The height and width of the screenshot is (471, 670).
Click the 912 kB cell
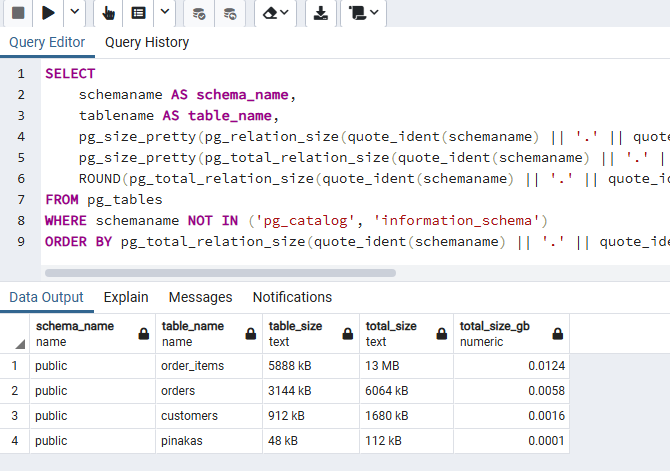[311, 415]
